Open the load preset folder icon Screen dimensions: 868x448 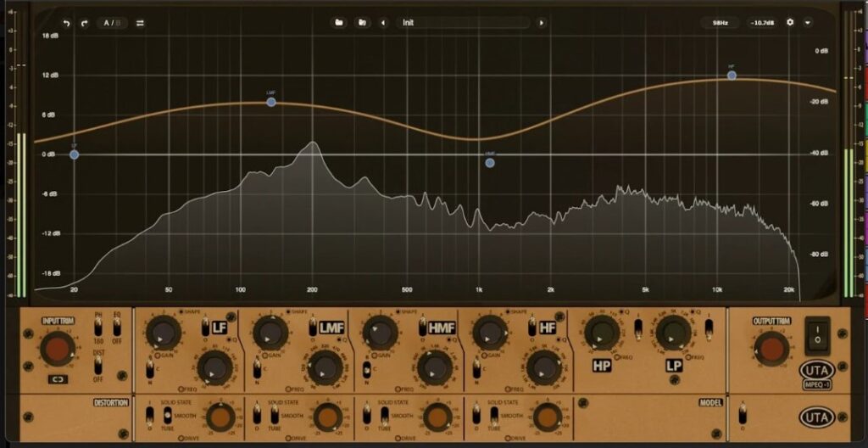(339, 23)
